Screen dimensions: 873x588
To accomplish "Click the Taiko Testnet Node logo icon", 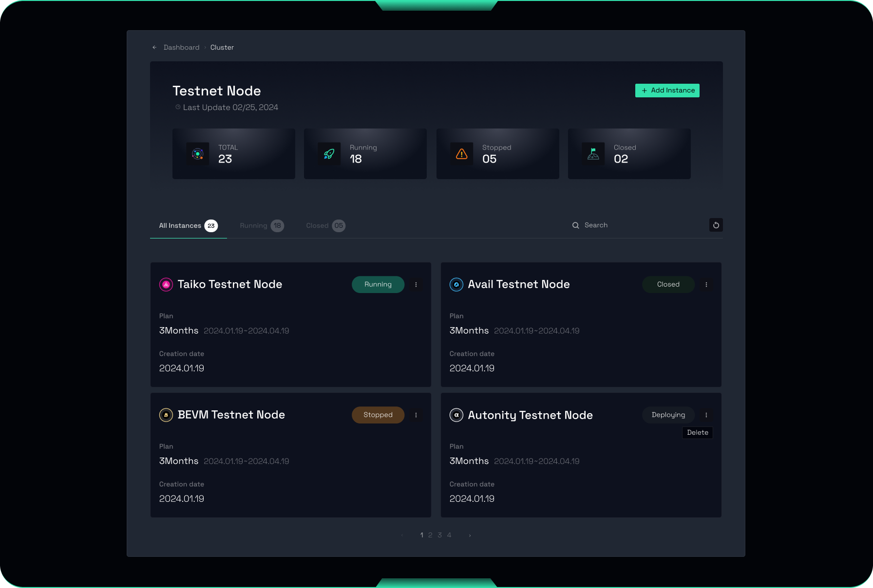I will [166, 285].
